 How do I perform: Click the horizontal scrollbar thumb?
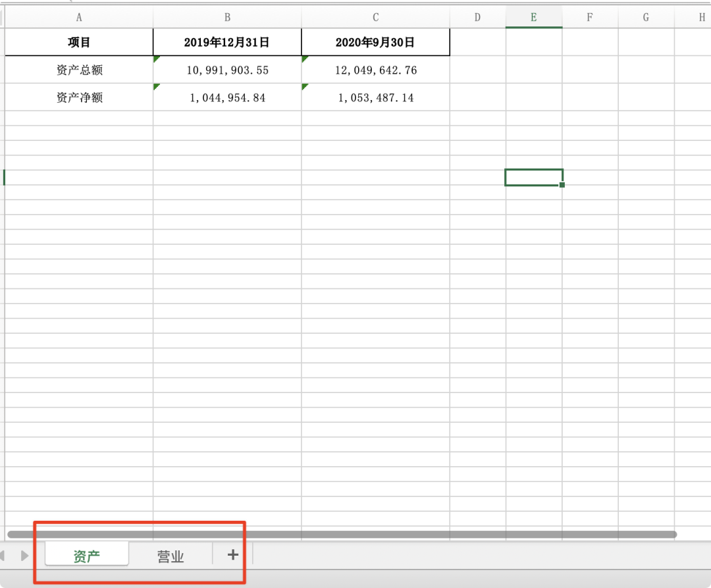pyautogui.click(x=341, y=534)
